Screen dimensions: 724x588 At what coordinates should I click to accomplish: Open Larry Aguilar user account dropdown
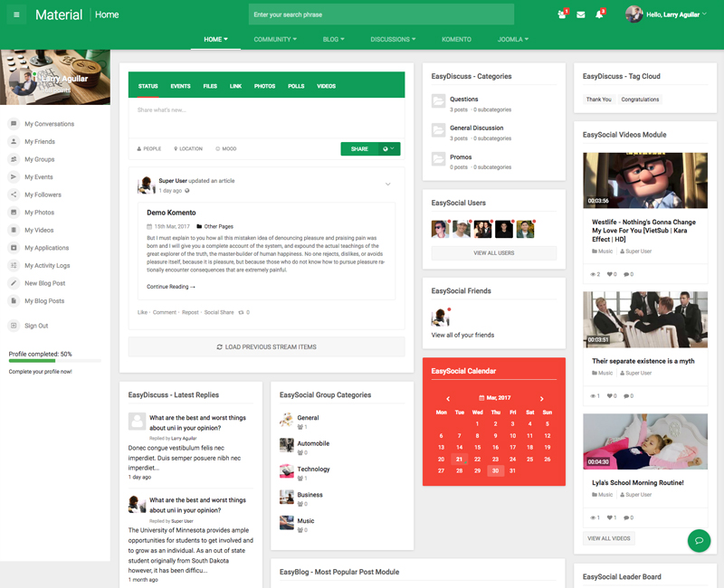pos(665,14)
